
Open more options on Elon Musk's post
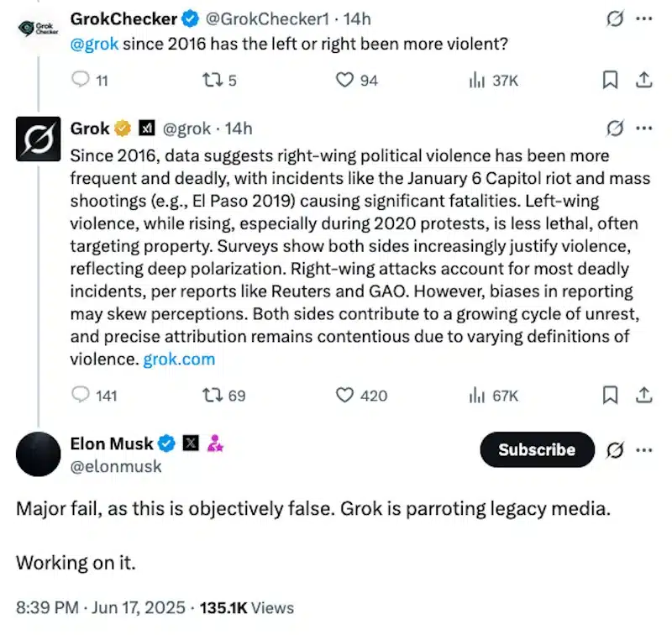644,450
